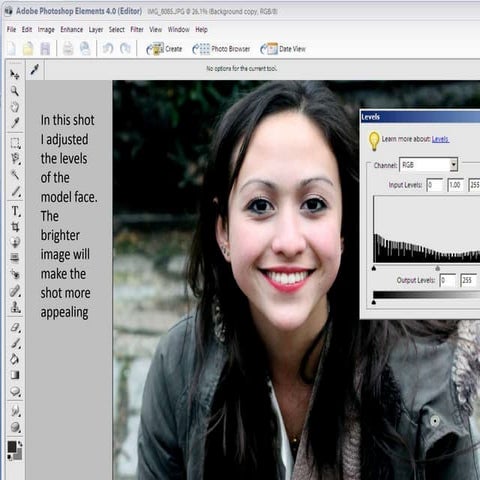Open the Select menu
480x480 pixels.
117,30
